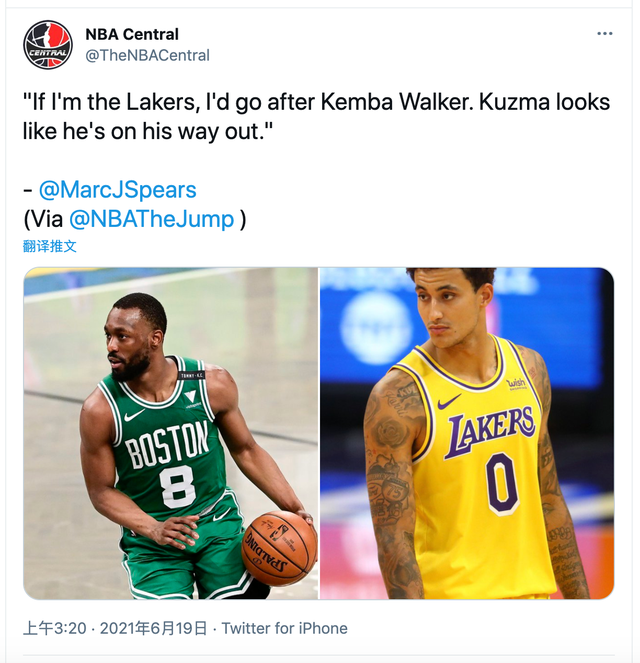The image size is (640, 663).
Task: Click the Nike swoosh on the Lakers jersey
Action: click(x=449, y=401)
